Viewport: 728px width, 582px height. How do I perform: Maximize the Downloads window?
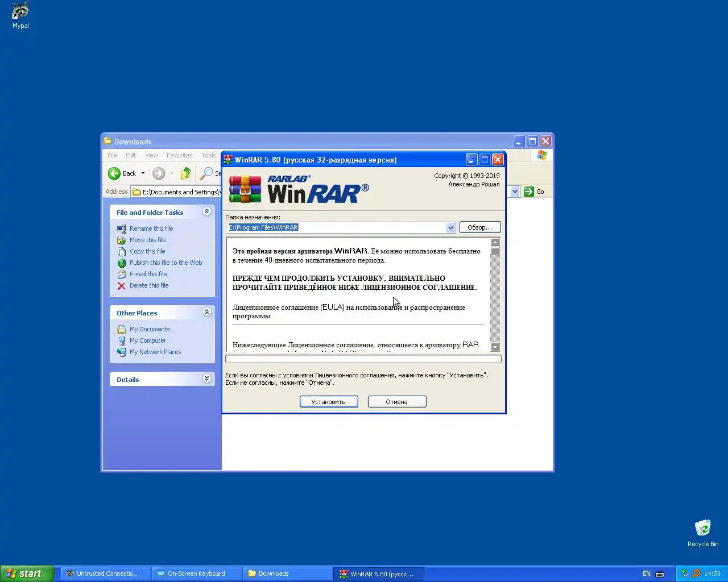click(533, 142)
